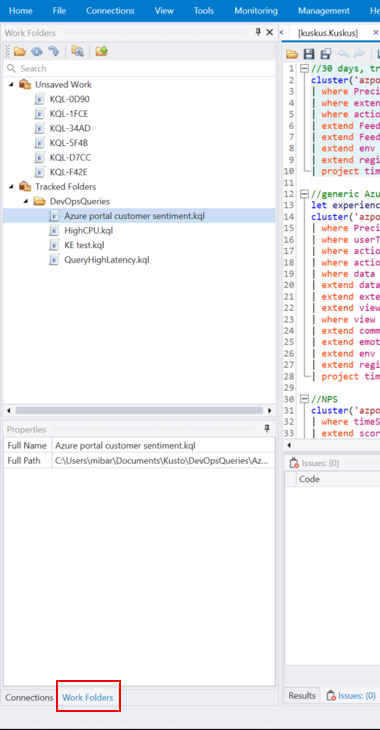Close the Work Folders panel
The image size is (380, 730).
269,32
